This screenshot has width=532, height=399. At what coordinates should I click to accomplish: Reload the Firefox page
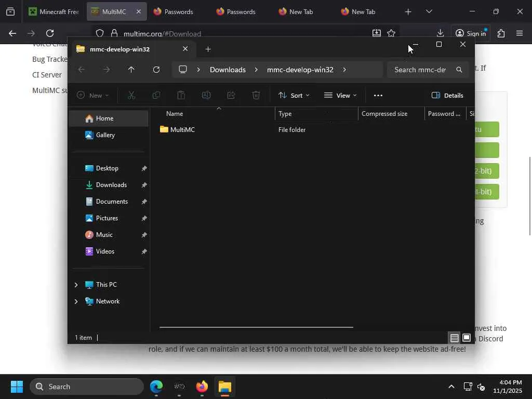click(x=50, y=33)
